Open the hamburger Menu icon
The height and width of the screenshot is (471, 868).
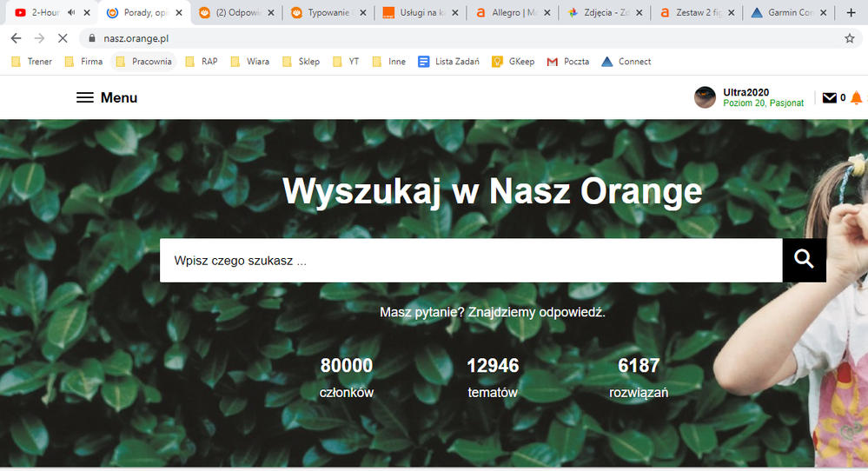(85, 97)
